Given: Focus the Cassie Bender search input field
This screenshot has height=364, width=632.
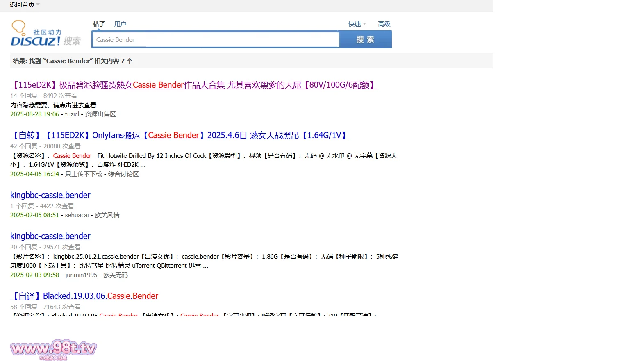Looking at the screenshot, I should [216, 40].
